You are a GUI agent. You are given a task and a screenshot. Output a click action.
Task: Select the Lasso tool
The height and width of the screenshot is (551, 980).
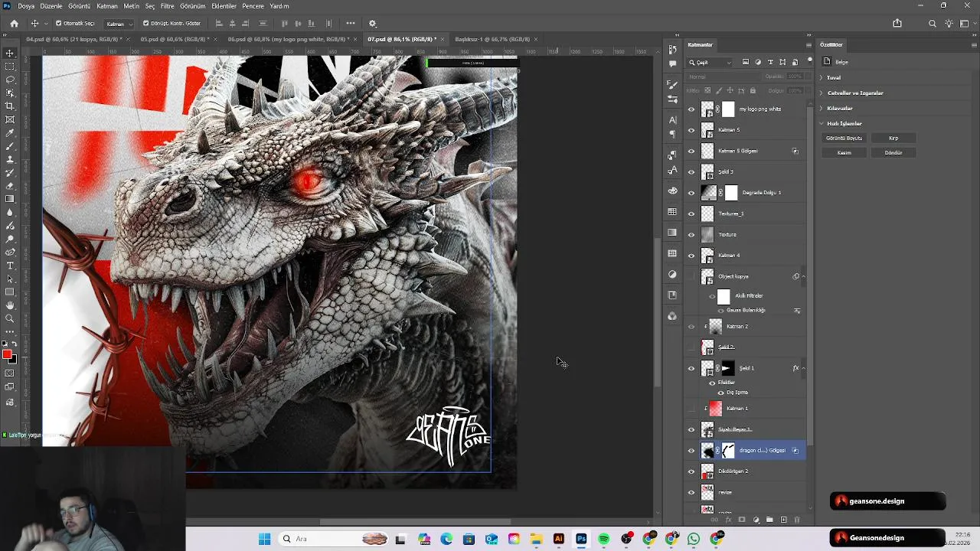pos(10,80)
